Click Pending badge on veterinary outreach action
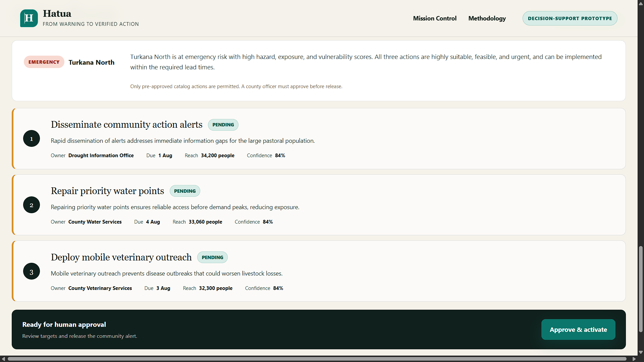This screenshot has width=644, height=362. click(x=212, y=257)
